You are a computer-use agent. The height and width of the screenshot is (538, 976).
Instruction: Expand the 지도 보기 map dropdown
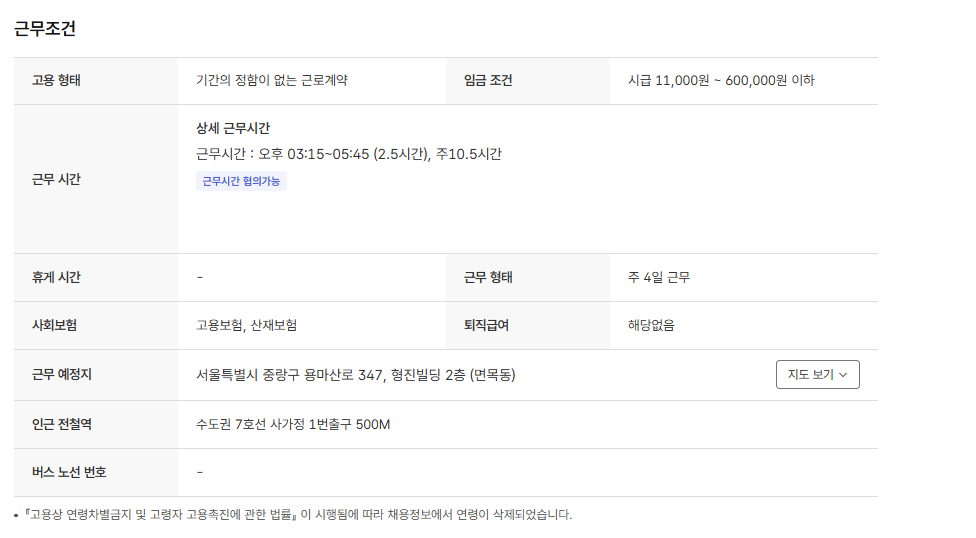[817, 375]
